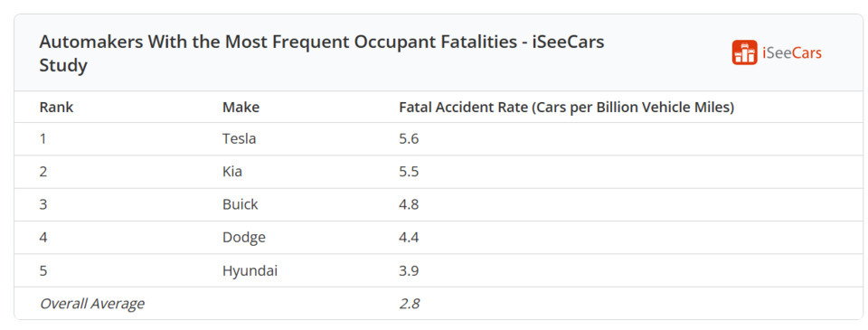Viewport: 868px width, 330px height.
Task: Select the Dodge make cell
Action: [x=244, y=238]
